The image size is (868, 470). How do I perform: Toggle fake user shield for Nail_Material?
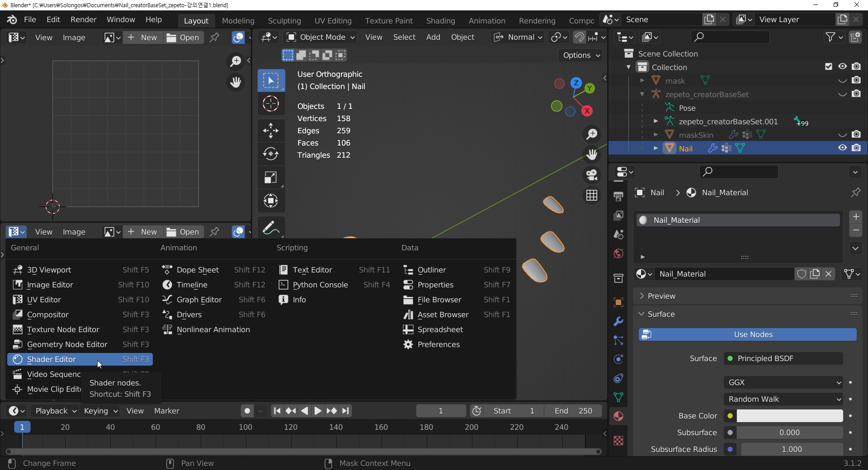(802, 274)
